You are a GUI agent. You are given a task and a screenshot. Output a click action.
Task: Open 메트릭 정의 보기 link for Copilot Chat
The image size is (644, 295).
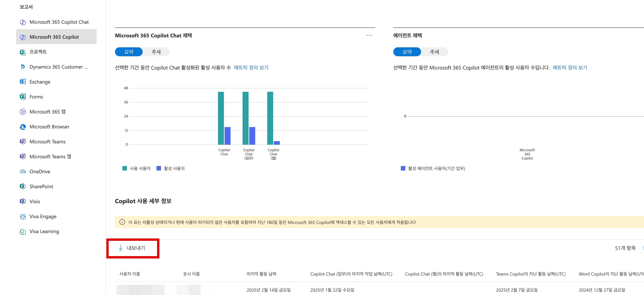pyautogui.click(x=251, y=68)
